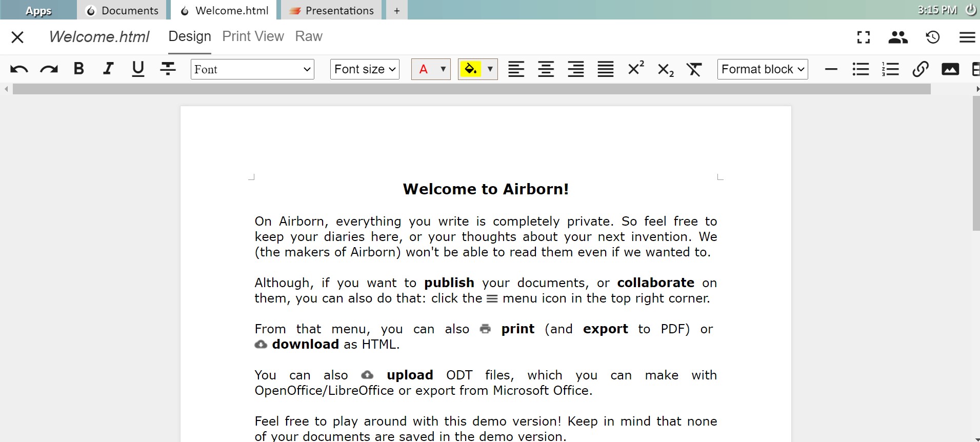This screenshot has height=442, width=980.
Task: Click the remove formatting icon
Action: click(694, 69)
